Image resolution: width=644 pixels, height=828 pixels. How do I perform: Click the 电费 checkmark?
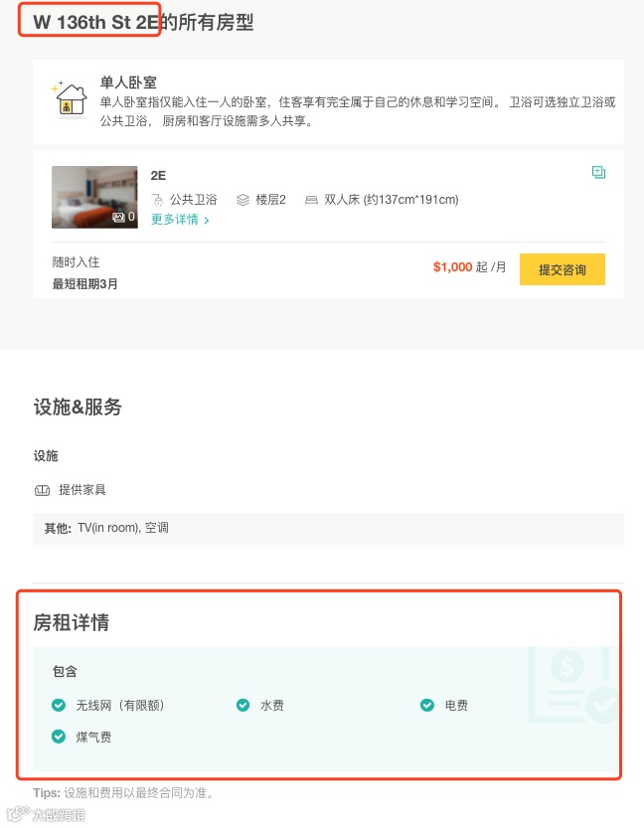pos(427,705)
